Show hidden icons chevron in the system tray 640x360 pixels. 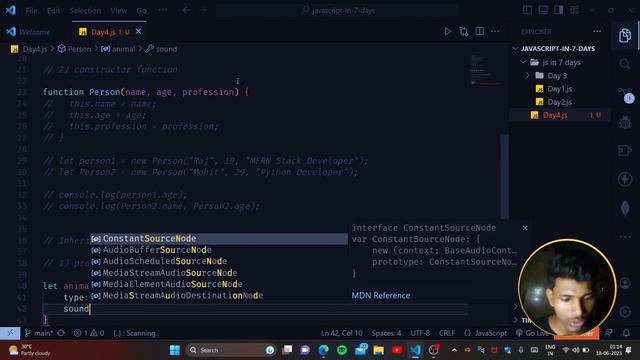(454, 350)
